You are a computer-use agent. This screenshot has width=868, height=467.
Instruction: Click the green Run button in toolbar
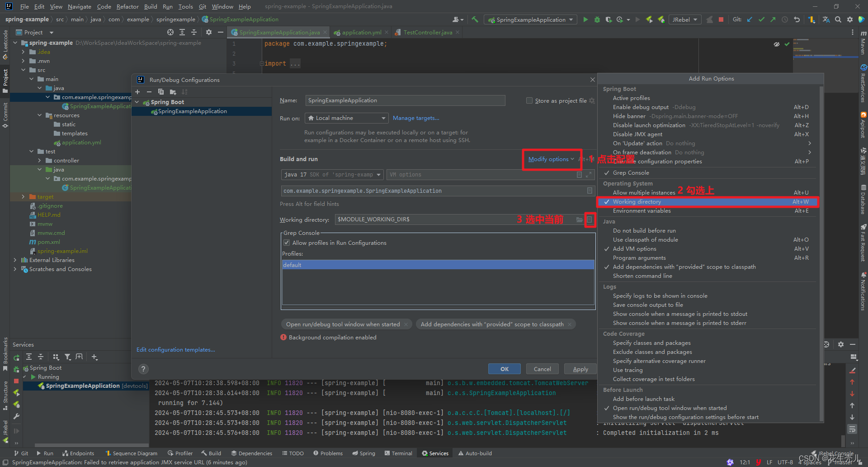(x=585, y=19)
